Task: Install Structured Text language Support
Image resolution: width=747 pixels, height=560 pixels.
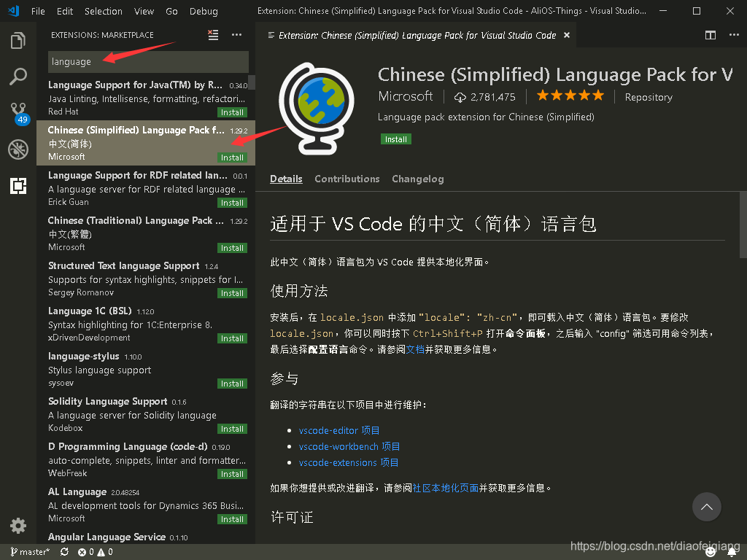Action: click(232, 293)
